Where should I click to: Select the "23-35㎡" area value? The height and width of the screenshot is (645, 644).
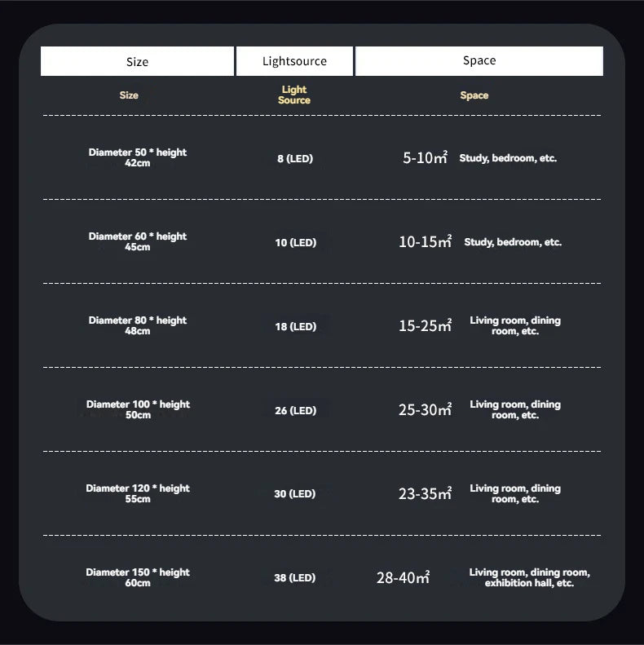tap(425, 494)
